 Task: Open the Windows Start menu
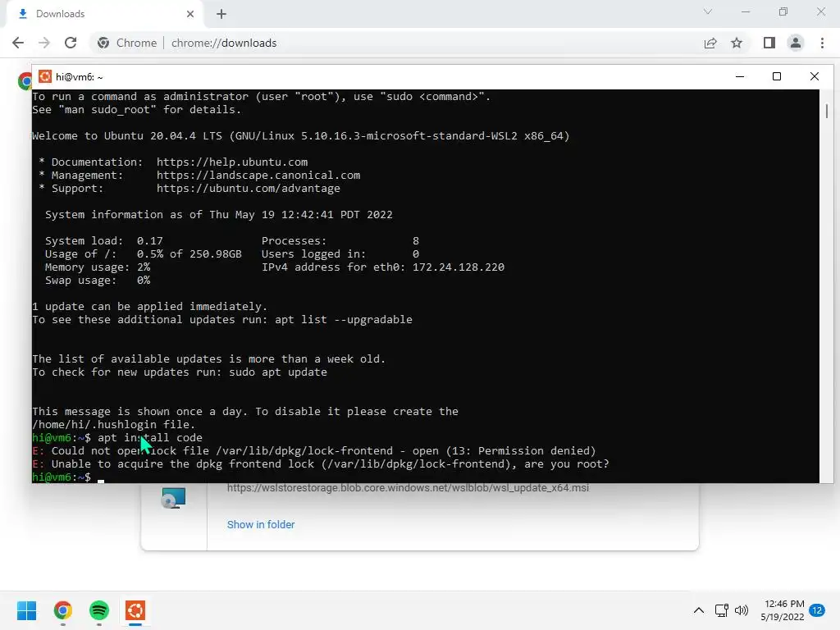click(x=26, y=610)
